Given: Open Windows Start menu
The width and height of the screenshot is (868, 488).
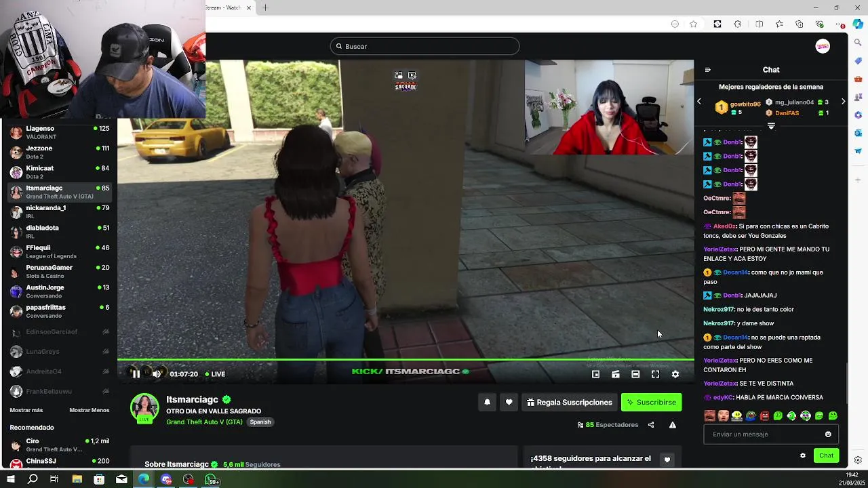Looking at the screenshot, I should click(10, 480).
